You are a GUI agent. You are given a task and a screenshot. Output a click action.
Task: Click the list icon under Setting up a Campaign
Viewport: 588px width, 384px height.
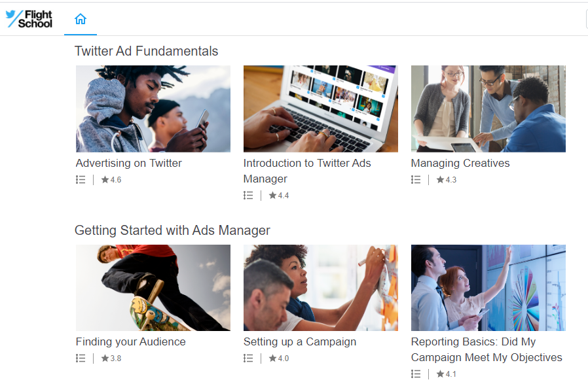click(x=248, y=358)
